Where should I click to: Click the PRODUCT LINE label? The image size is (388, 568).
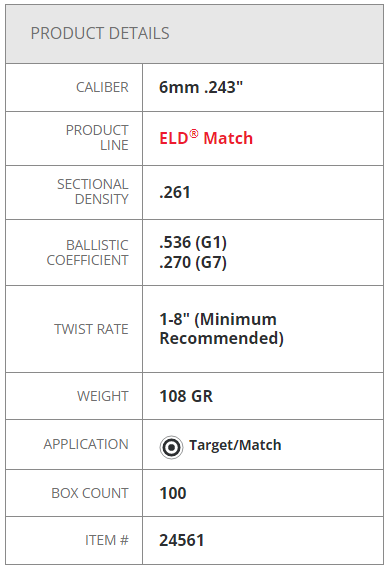(x=97, y=138)
